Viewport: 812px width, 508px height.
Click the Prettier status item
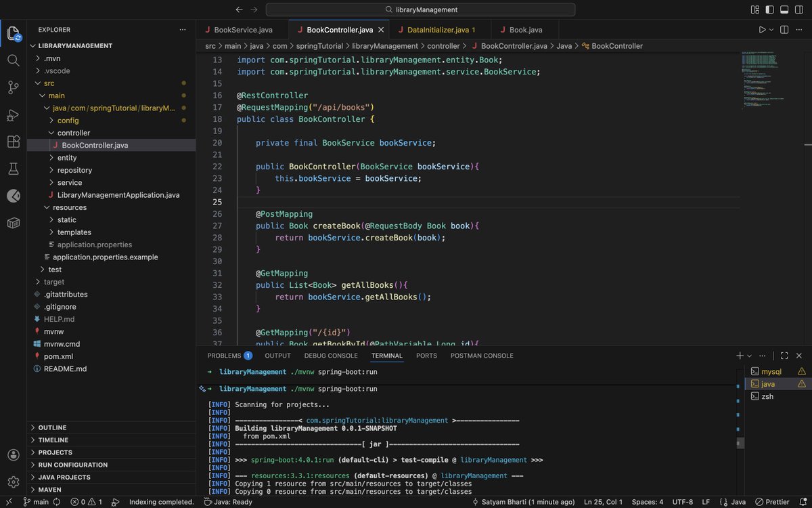pyautogui.click(x=772, y=502)
